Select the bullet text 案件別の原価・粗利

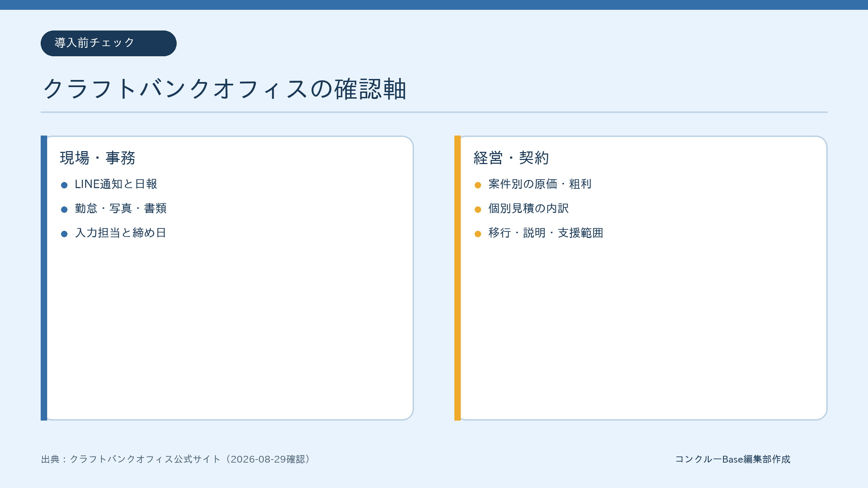coord(540,184)
